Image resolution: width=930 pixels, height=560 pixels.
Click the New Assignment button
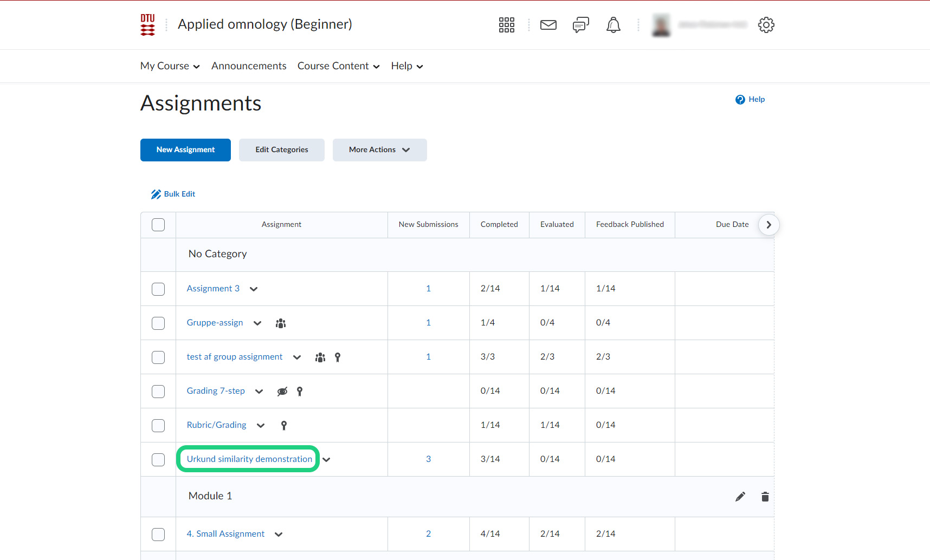[x=185, y=150]
